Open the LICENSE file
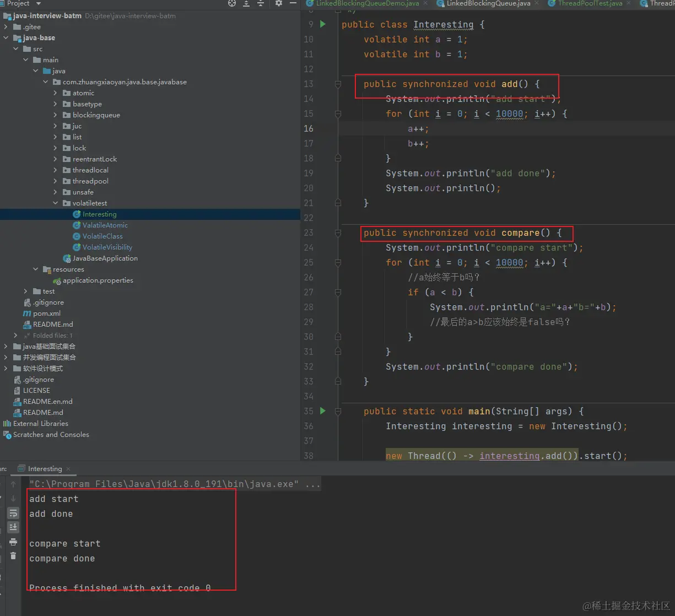 pyautogui.click(x=36, y=391)
